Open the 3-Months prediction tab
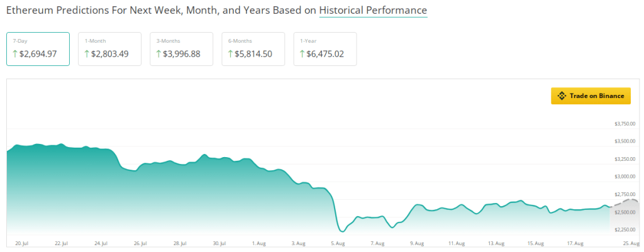The image size is (644, 252). [x=182, y=49]
